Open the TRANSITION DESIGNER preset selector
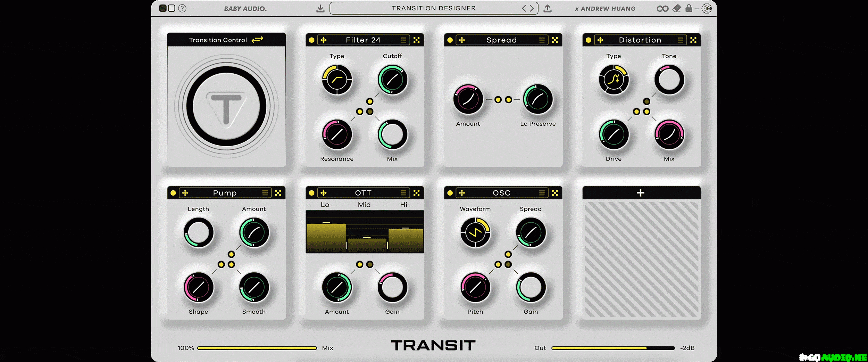 point(434,8)
